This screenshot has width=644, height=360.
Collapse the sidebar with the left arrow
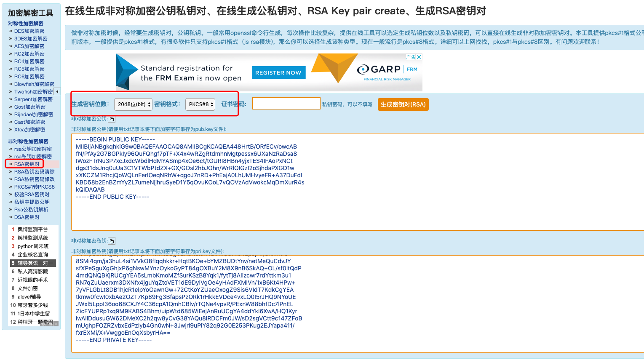(58, 91)
